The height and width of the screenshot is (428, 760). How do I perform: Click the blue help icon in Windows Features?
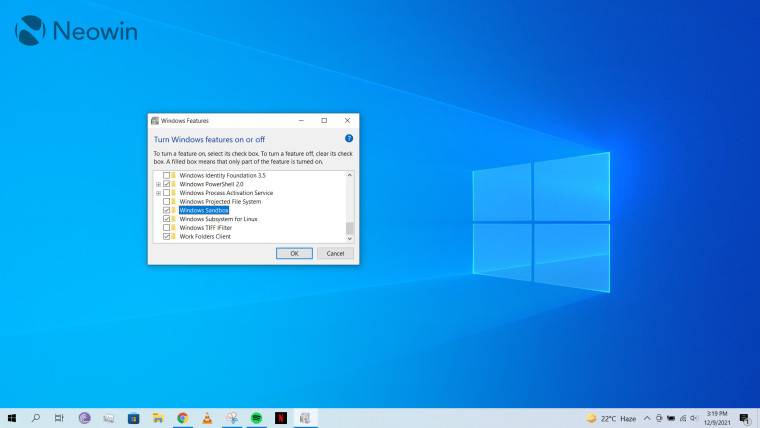point(349,139)
